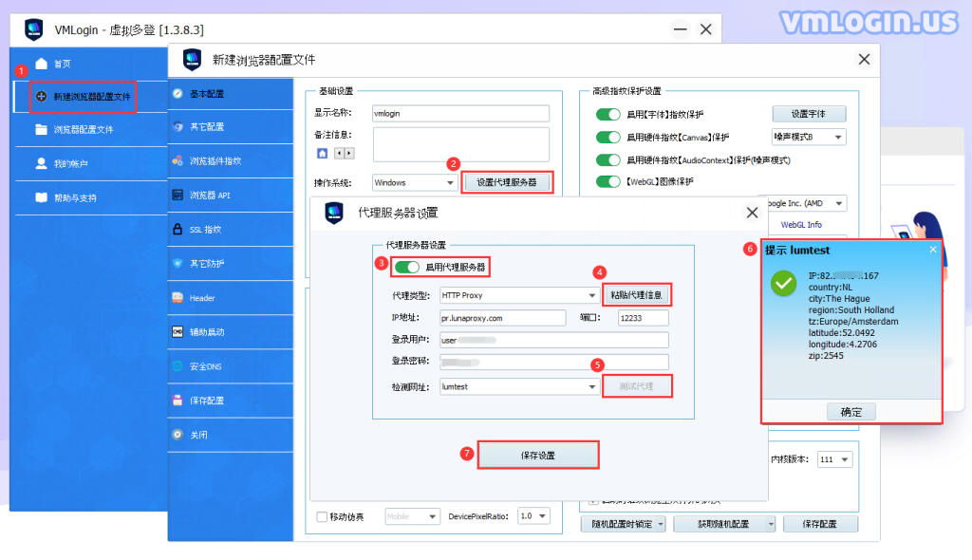
Task: Click the other configuration (其它配置) icon
Action: [x=178, y=126]
